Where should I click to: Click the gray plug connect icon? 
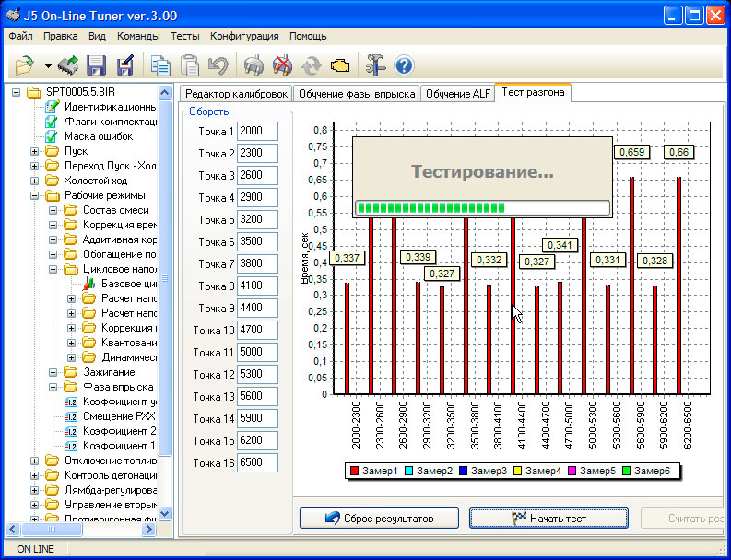click(253, 65)
